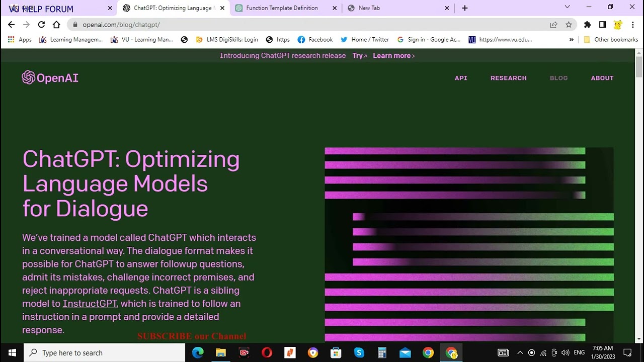Close the Function Template Definition tab
Screen dimensions: 644x362
(335, 8)
